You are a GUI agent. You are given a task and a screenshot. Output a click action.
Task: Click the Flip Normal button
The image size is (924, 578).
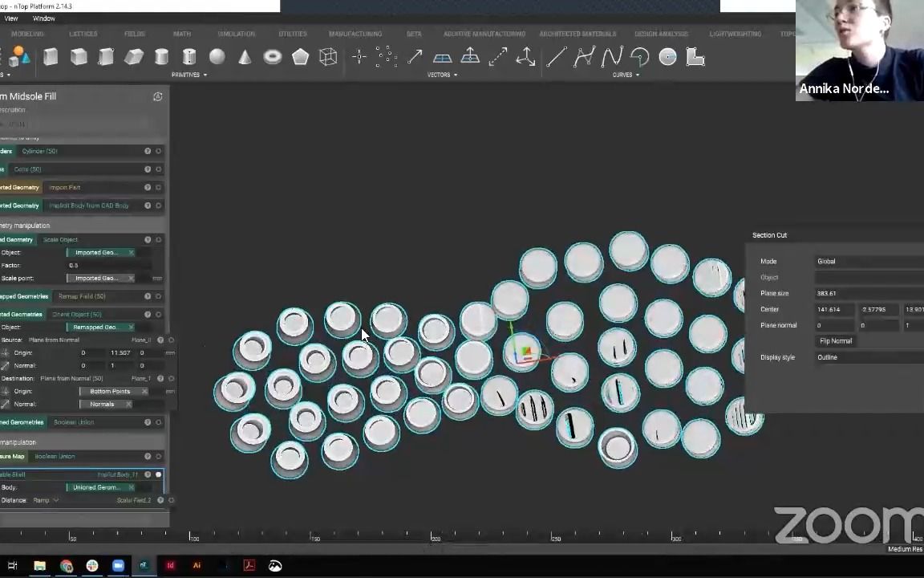836,340
